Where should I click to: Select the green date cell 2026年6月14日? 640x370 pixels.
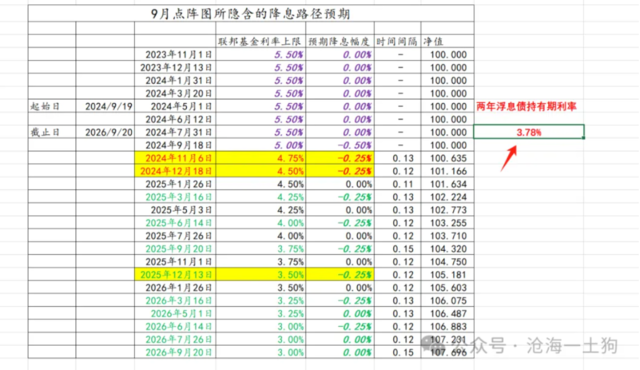(175, 327)
